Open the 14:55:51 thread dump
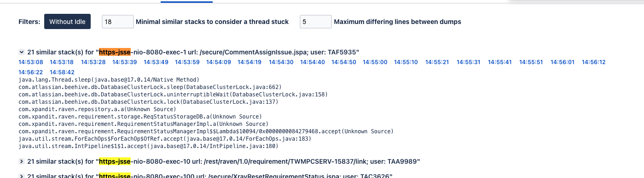The width and height of the screenshot is (644, 178). 532,62
